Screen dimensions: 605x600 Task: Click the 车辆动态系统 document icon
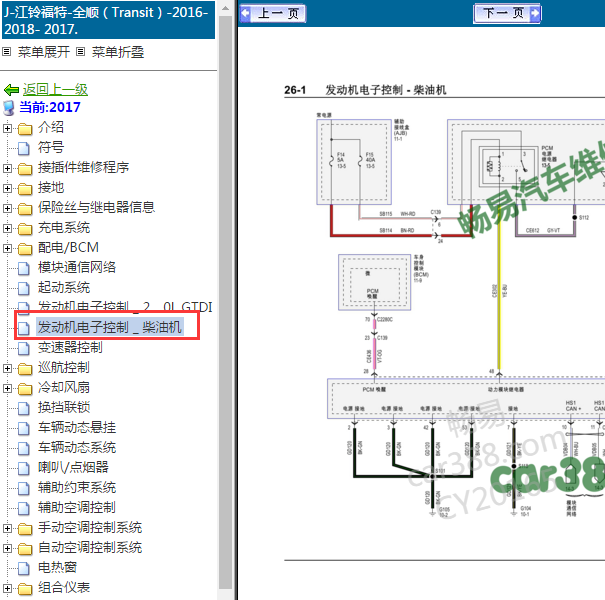coord(24,448)
